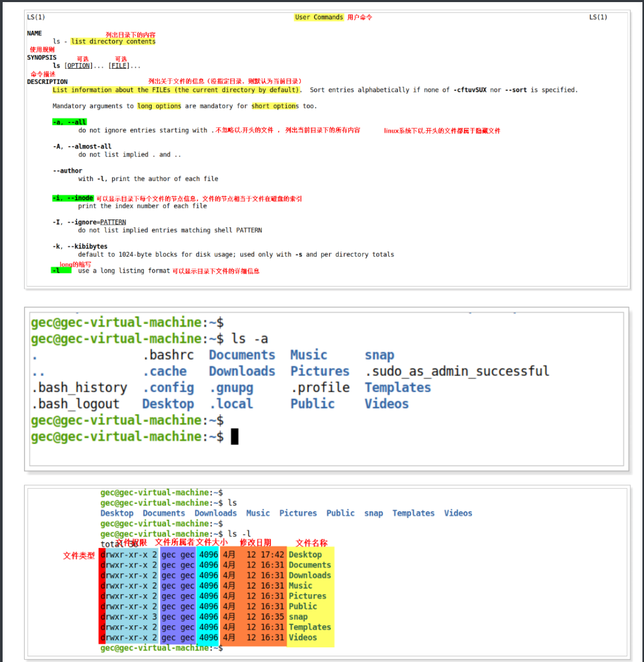
Task: Click "Videos" in the ls -a output
Action: click(x=387, y=404)
